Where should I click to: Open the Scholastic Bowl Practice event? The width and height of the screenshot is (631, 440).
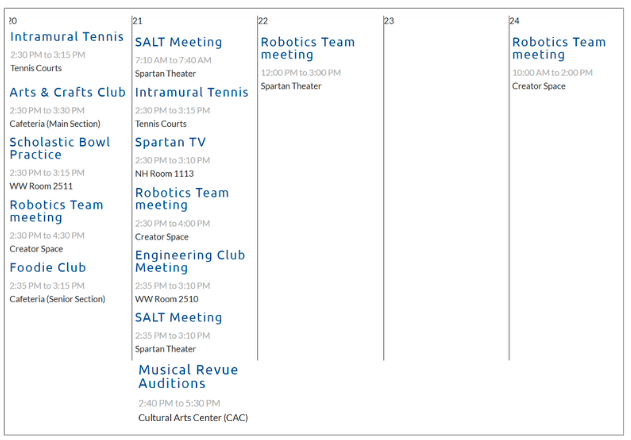coord(60,148)
